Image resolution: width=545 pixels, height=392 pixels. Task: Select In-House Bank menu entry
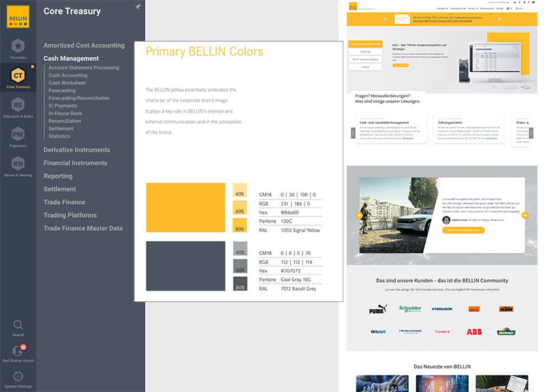click(x=65, y=114)
